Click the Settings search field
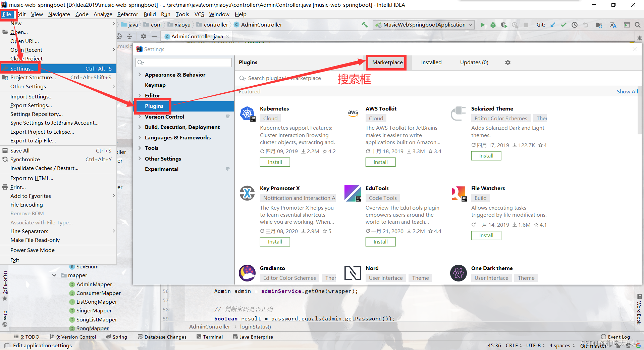 coord(183,62)
